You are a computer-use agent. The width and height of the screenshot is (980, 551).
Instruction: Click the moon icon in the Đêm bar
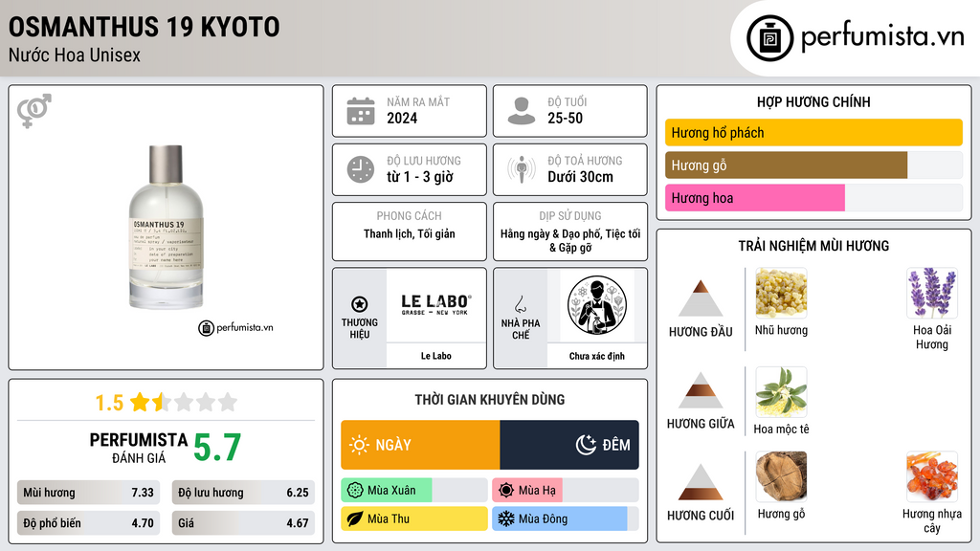coord(586,445)
